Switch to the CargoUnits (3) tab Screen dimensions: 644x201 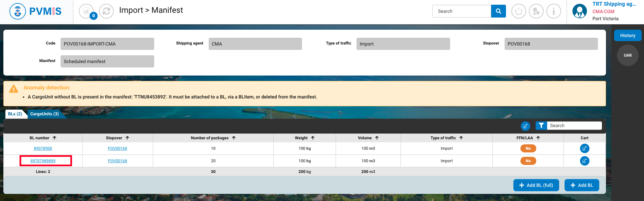44,114
